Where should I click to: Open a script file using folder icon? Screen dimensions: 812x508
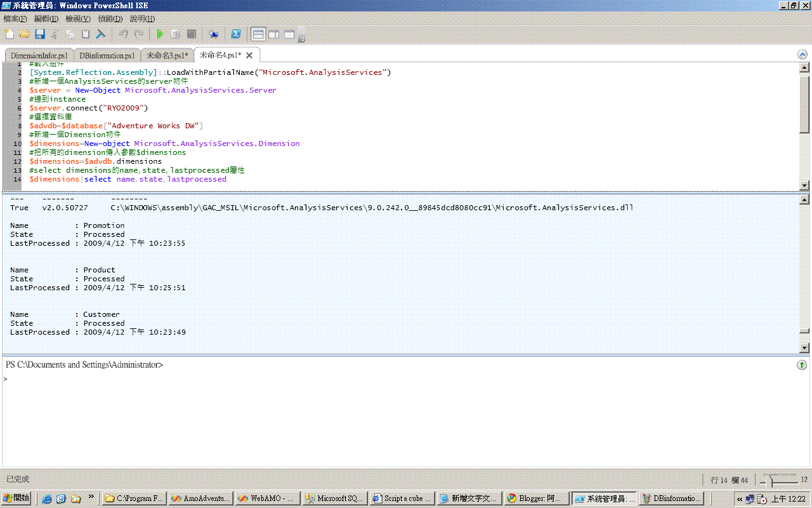[x=24, y=34]
